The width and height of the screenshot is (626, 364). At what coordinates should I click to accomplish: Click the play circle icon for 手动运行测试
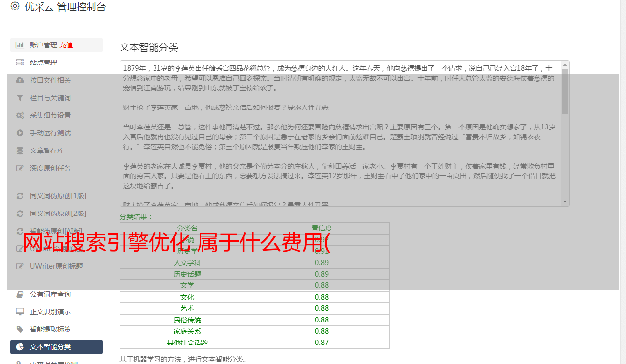click(20, 133)
